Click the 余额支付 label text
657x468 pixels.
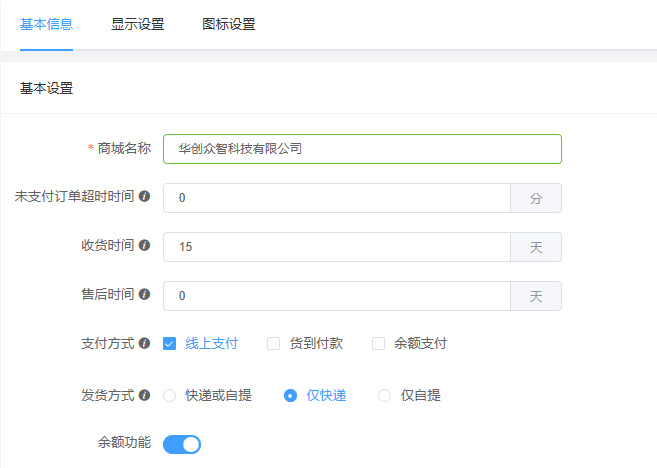tap(420, 344)
